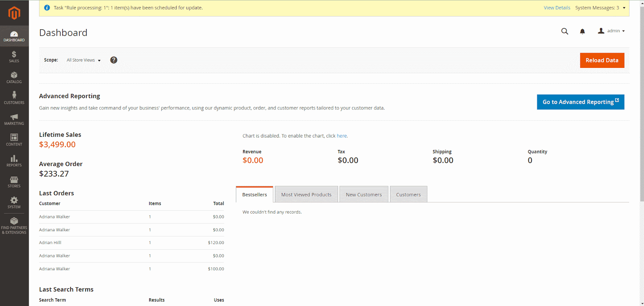Click the scope help question mark icon
The width and height of the screenshot is (644, 306).
pos(114,60)
